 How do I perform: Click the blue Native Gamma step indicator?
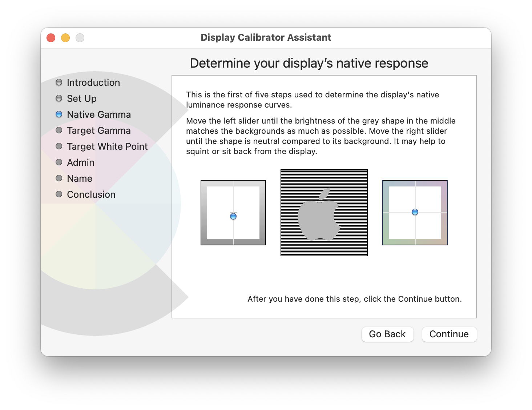click(59, 114)
